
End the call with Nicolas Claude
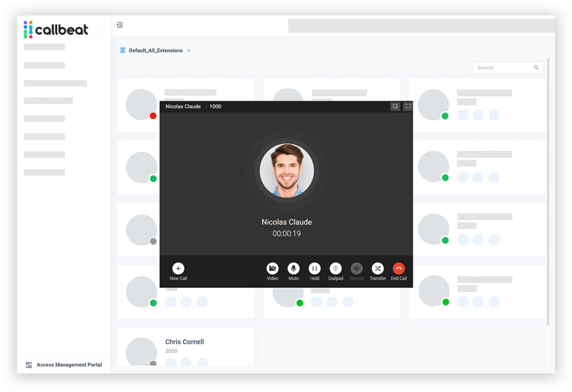point(399,269)
